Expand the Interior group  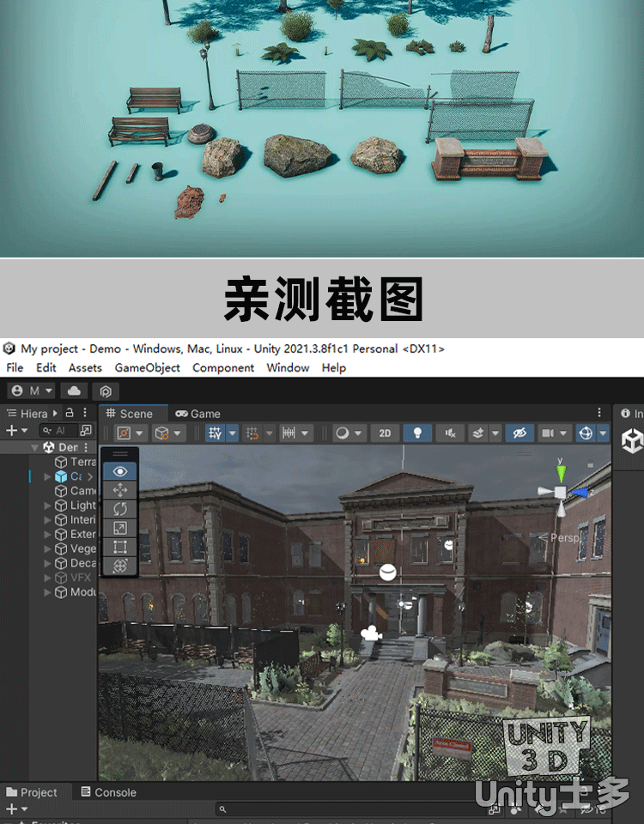coord(47,520)
